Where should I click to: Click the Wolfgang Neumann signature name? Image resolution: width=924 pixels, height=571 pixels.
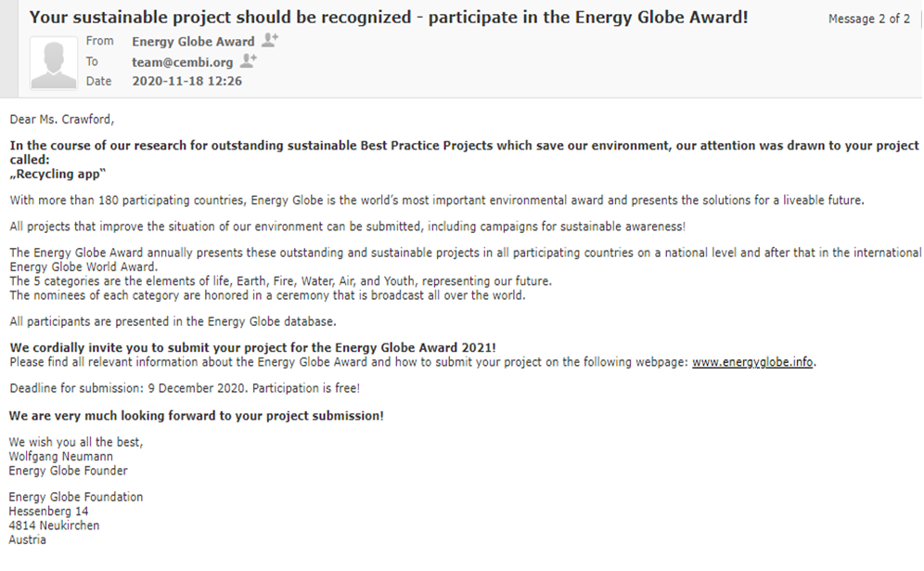60,457
